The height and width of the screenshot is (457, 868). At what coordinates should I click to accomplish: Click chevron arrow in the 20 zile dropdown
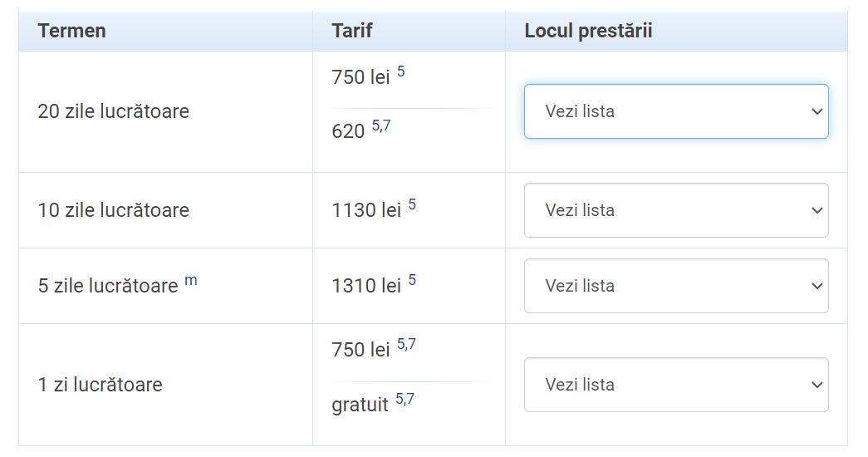[817, 112]
